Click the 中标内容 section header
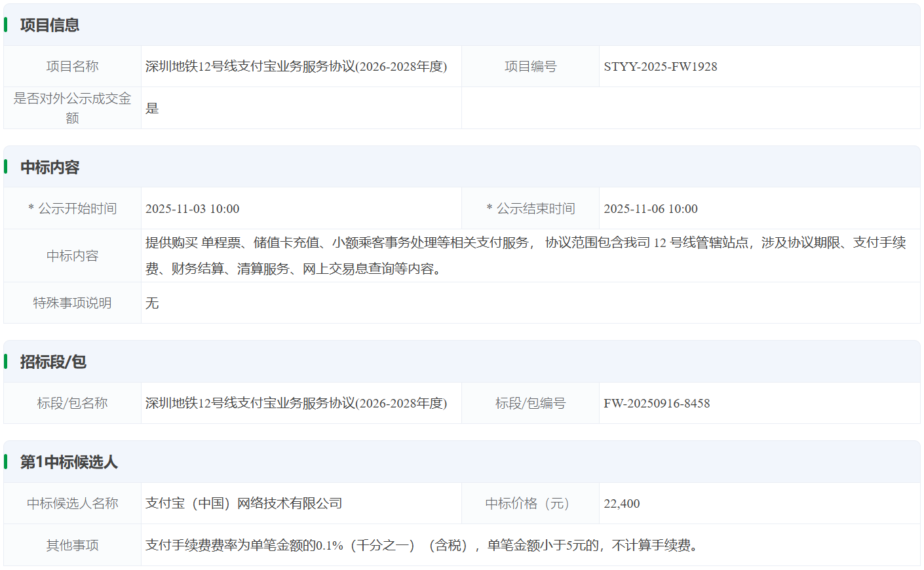Screen dimensions: 924x570 [x=50, y=167]
